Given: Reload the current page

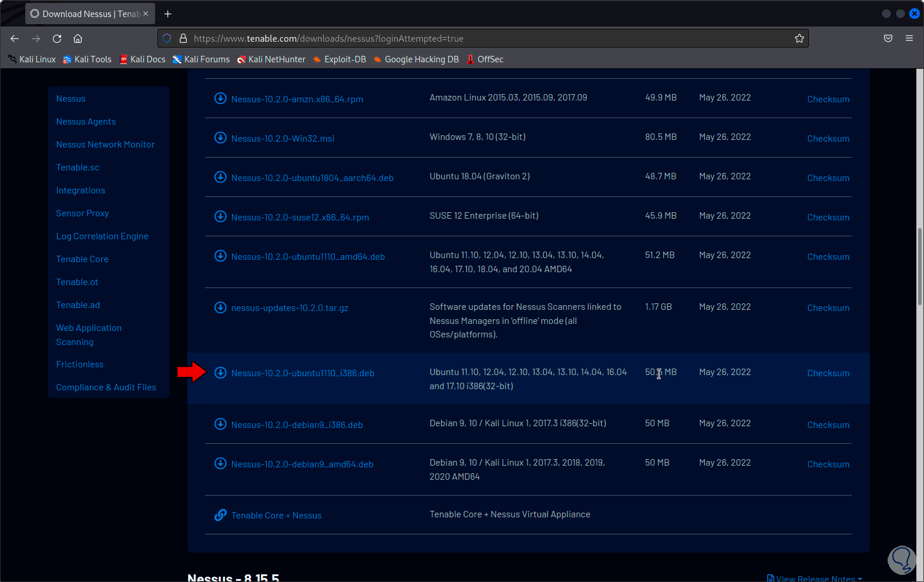Looking at the screenshot, I should pos(57,38).
